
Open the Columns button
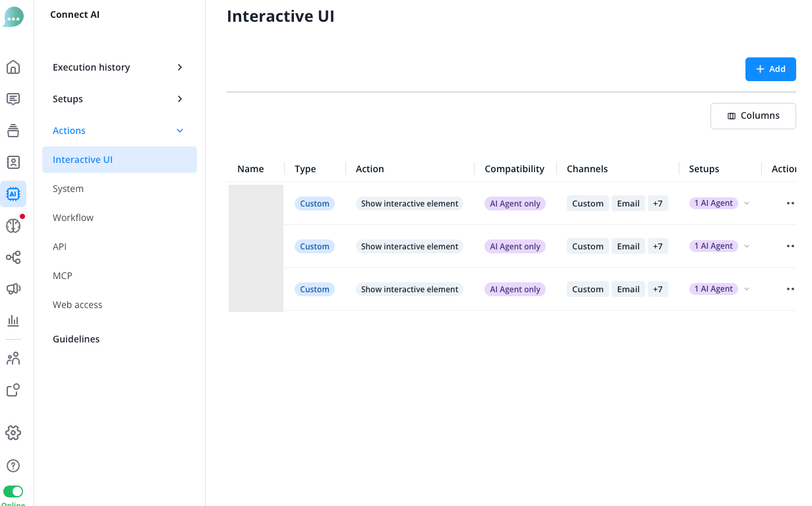pos(753,115)
